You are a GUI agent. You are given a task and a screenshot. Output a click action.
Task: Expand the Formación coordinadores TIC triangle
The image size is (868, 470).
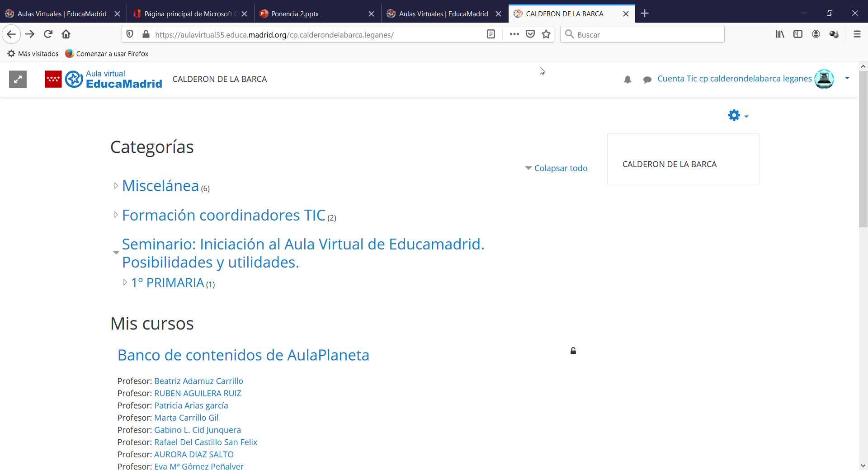116,215
